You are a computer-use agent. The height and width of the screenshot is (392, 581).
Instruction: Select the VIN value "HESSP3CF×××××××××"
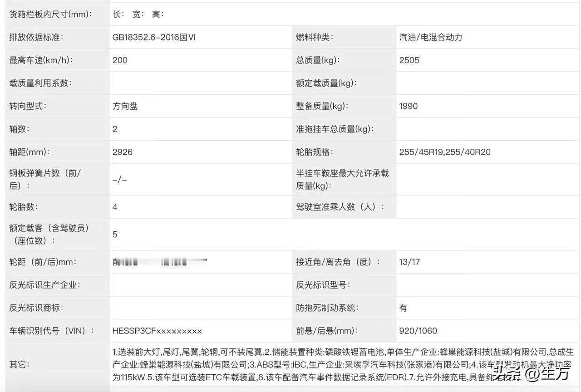157,331
